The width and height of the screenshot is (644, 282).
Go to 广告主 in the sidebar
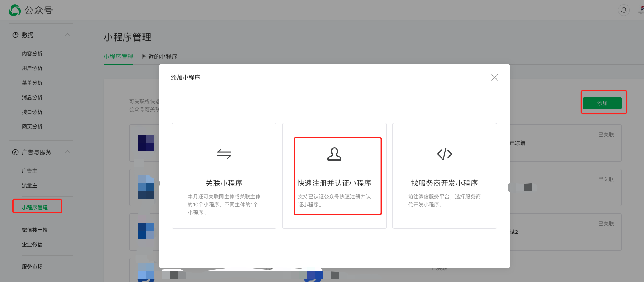pos(30,171)
